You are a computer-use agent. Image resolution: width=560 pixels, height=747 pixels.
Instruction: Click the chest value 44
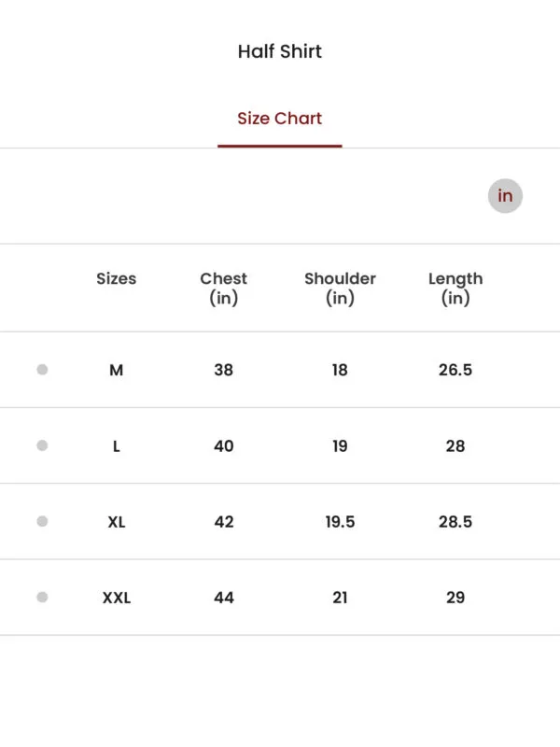pos(224,598)
